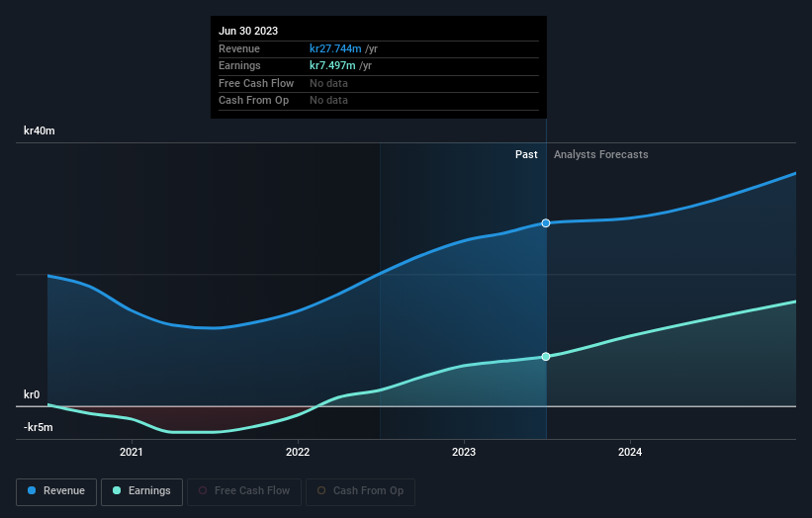This screenshot has width=812, height=518.
Task: Click the kr7.497m earnings value
Action: tap(332, 65)
